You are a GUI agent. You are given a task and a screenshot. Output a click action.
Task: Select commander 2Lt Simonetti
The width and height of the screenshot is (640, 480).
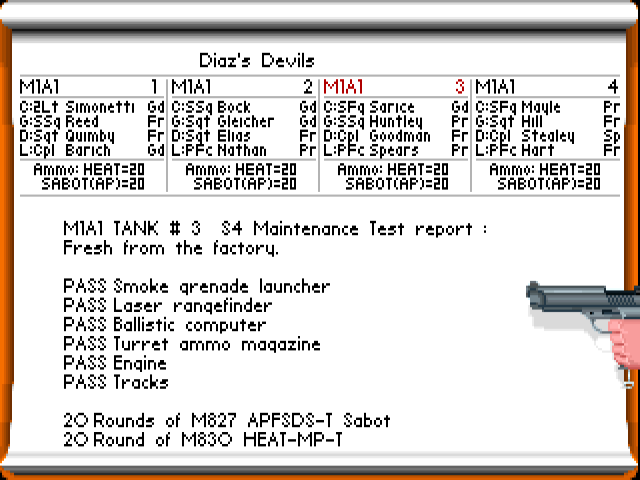pos(82,107)
